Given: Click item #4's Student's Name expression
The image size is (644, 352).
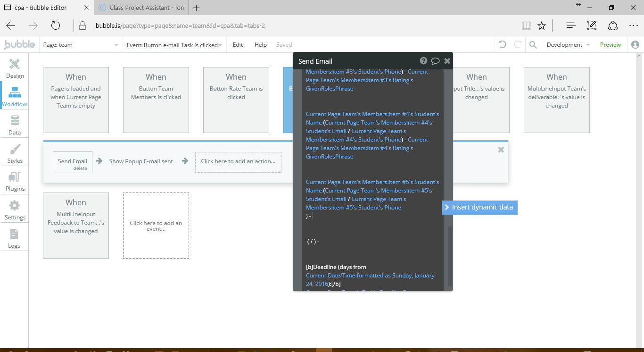Looking at the screenshot, I should [372, 118].
